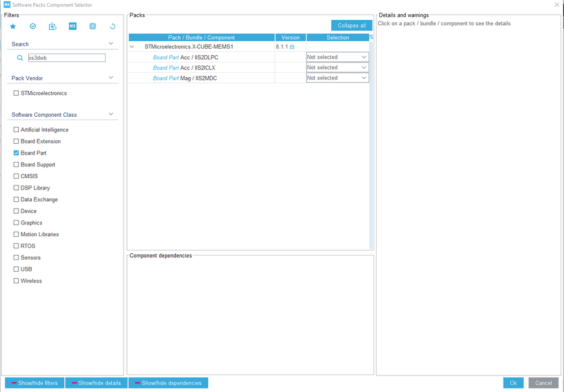The image size is (564, 392).
Task: Toggle the Wireless checkbox
Action: [16, 281]
